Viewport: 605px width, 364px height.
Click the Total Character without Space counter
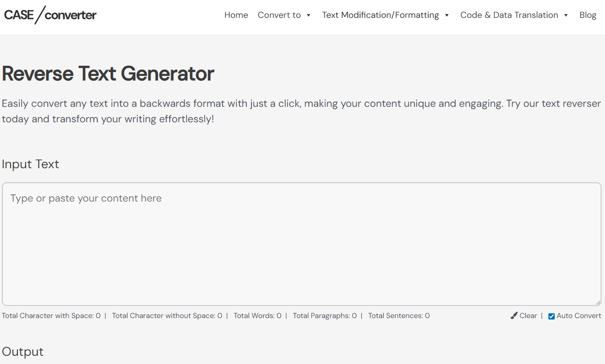[167, 316]
